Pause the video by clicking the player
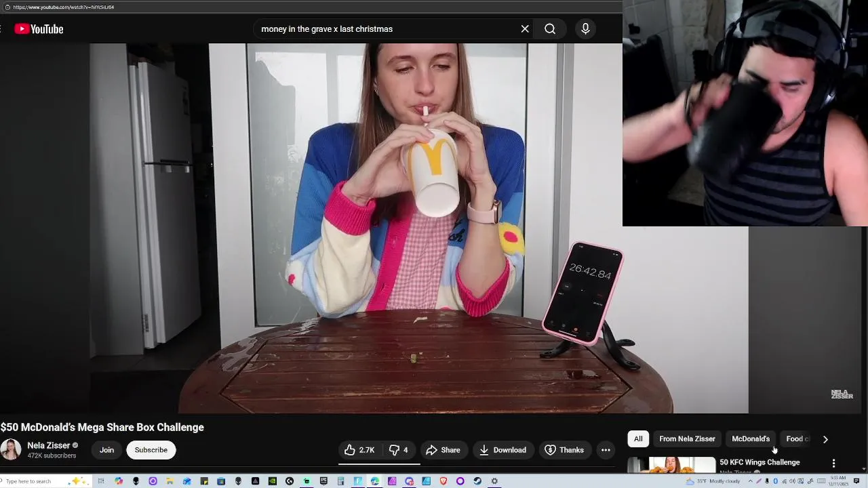This screenshot has height=488, width=868. pos(374,228)
